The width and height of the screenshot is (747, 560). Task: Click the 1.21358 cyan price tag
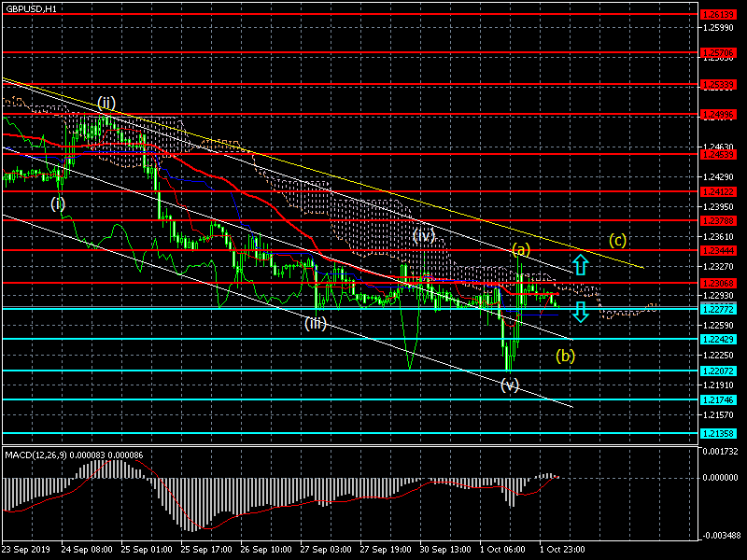718,434
